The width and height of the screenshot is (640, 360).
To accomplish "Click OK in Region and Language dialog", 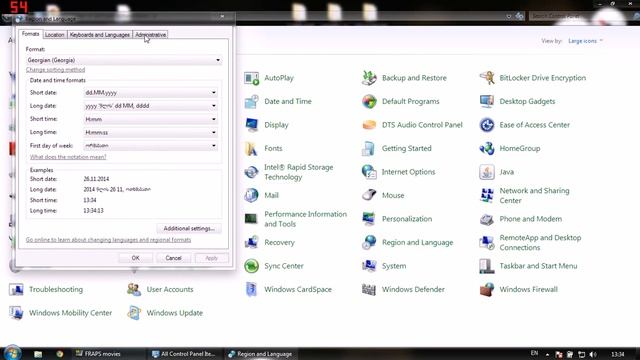I will click(x=136, y=258).
